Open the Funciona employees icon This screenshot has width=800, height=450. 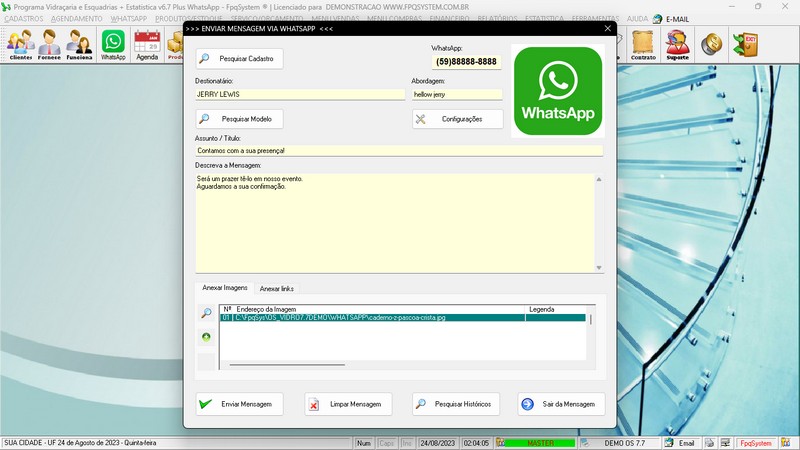[x=79, y=45]
